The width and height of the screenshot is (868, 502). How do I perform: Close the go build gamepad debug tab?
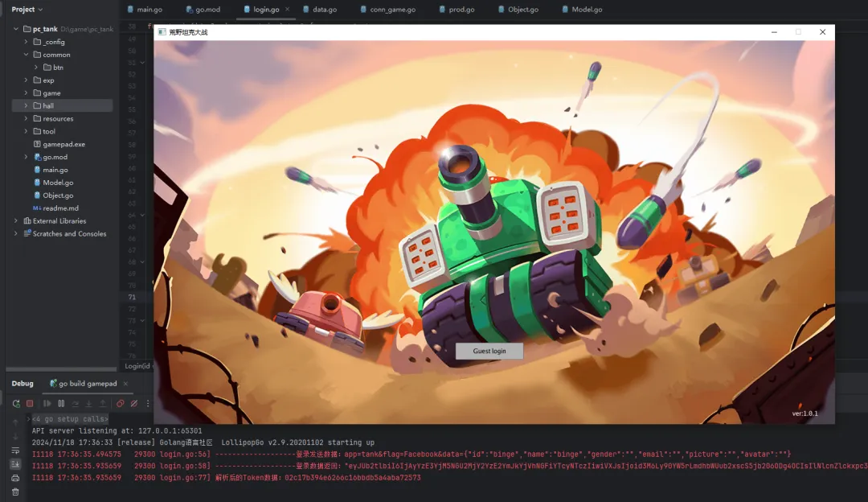point(125,384)
